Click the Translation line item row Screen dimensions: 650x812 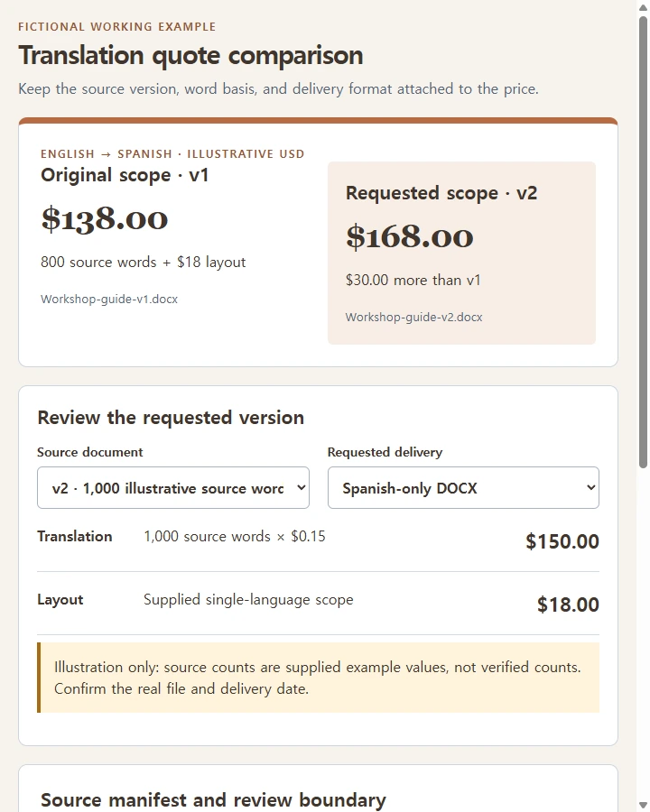[x=319, y=540]
